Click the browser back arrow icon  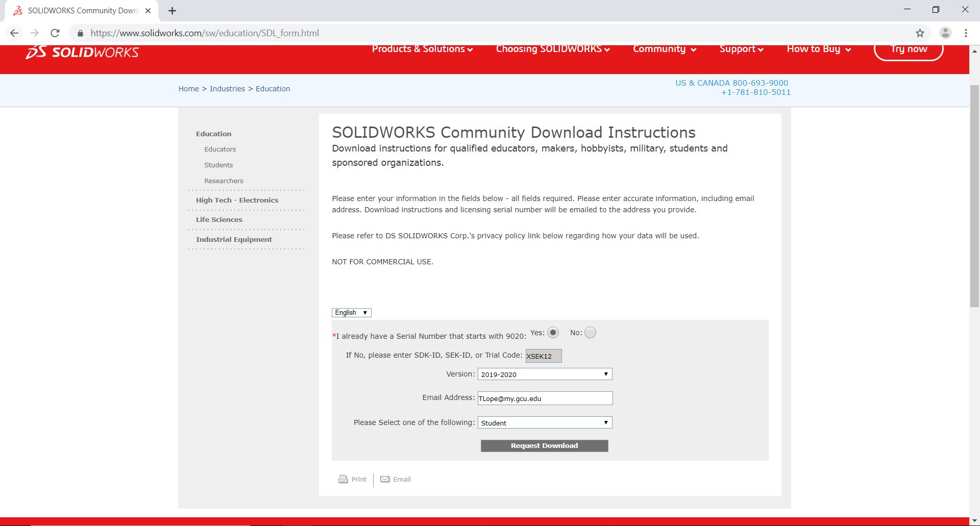14,33
